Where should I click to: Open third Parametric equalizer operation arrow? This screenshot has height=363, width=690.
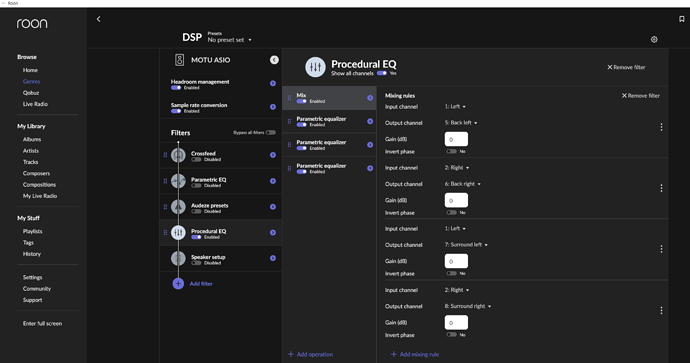coord(370,169)
